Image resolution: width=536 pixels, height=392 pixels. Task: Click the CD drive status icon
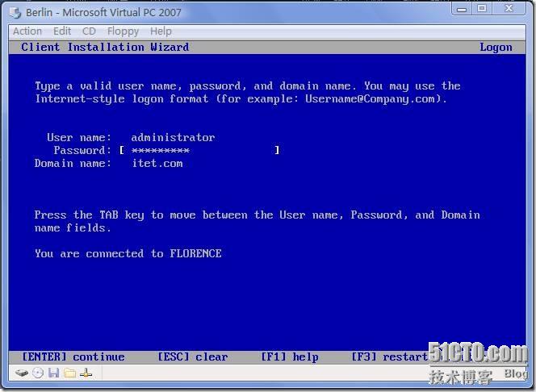tap(38, 373)
